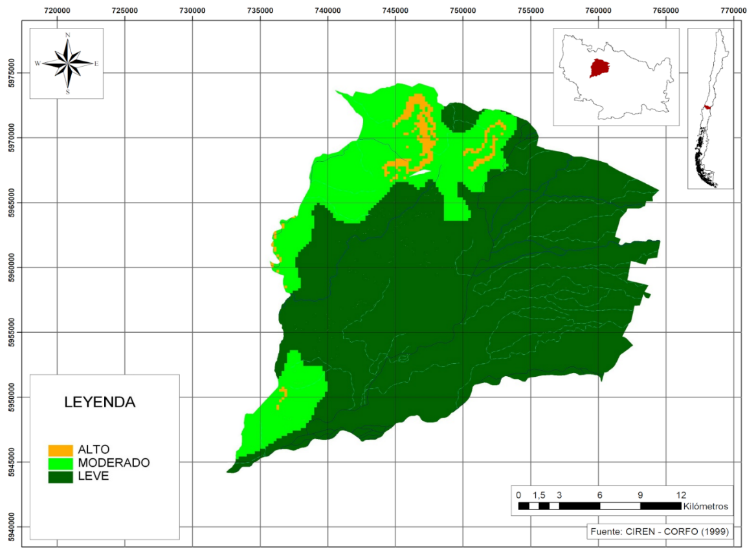Select the dark green LEVE legend swatch

click(x=60, y=476)
